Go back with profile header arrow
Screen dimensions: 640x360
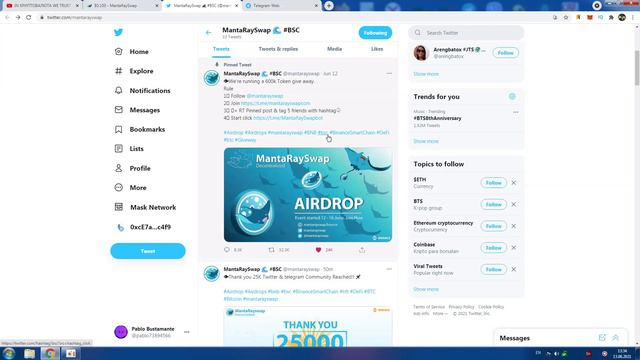point(209,33)
